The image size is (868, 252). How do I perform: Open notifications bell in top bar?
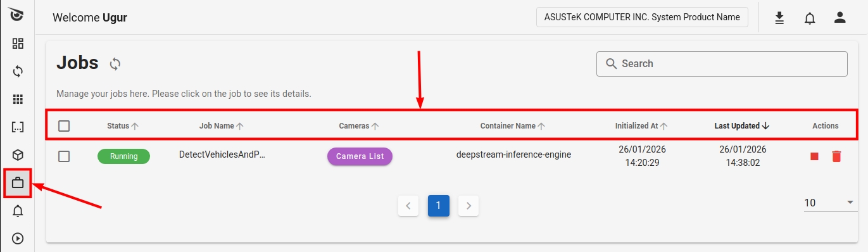810,18
